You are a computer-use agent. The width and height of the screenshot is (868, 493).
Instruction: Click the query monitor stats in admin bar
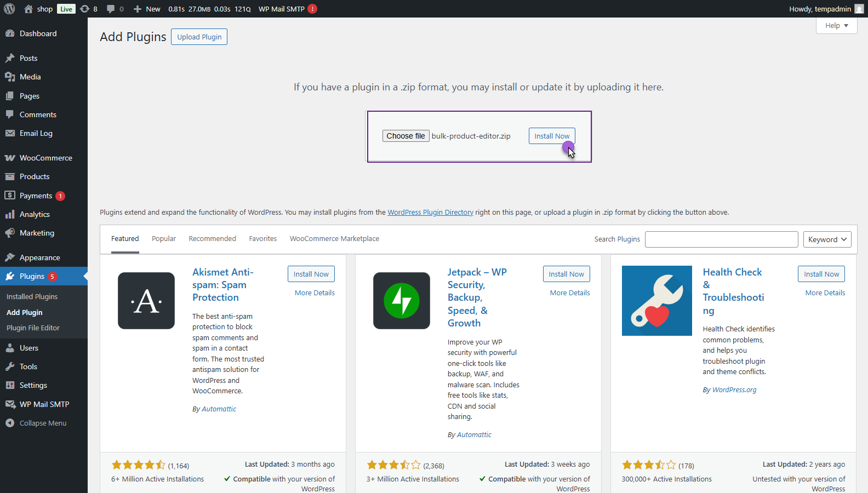tap(209, 9)
